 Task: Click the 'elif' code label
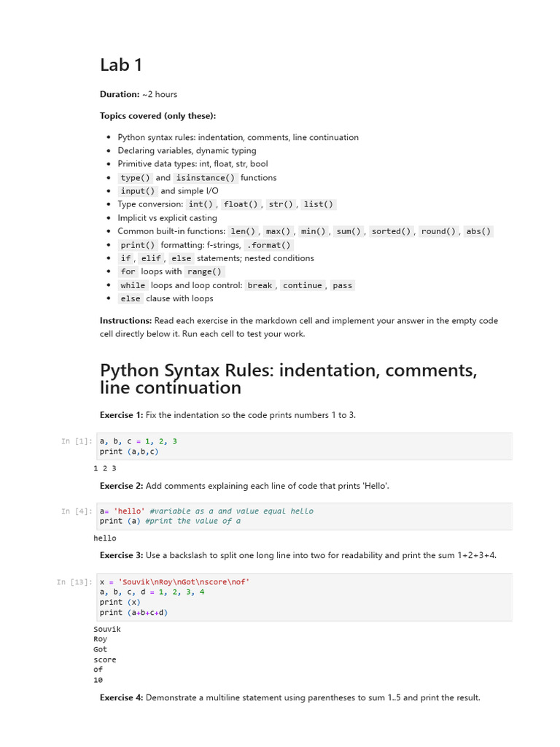(x=151, y=258)
